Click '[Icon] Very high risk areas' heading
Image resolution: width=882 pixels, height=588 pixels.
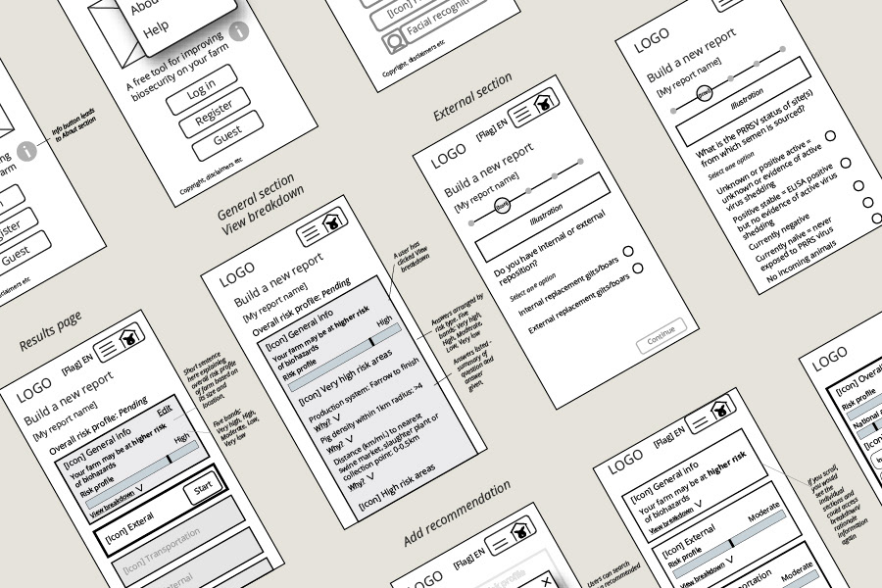click(x=345, y=378)
